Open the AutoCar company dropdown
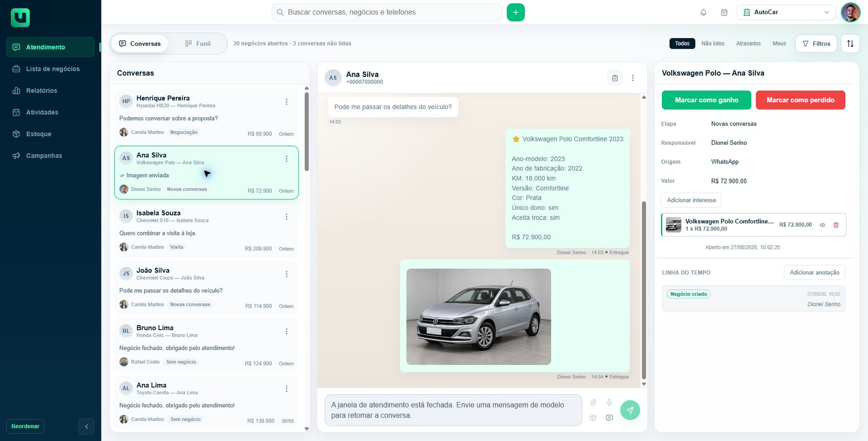Screen dimensions: 868x441 [x=787, y=12]
